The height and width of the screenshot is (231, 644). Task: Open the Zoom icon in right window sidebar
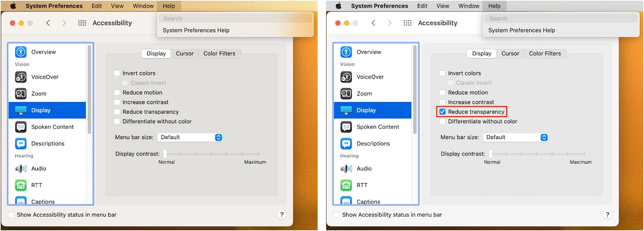pyautogui.click(x=346, y=94)
